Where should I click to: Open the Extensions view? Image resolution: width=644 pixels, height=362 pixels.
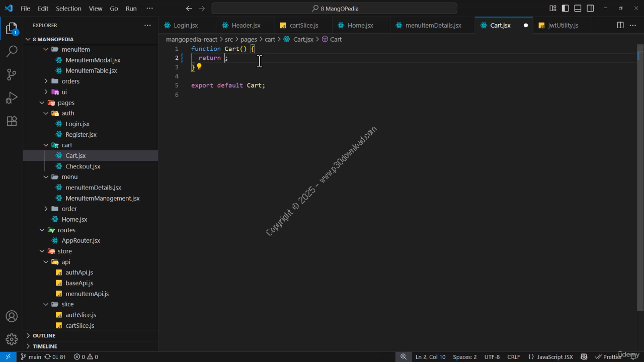click(x=12, y=121)
